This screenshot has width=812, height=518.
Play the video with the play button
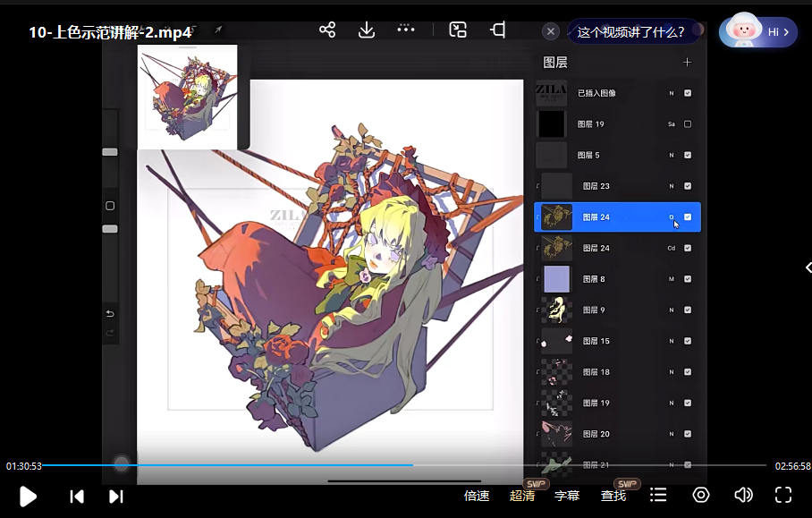click(28, 496)
